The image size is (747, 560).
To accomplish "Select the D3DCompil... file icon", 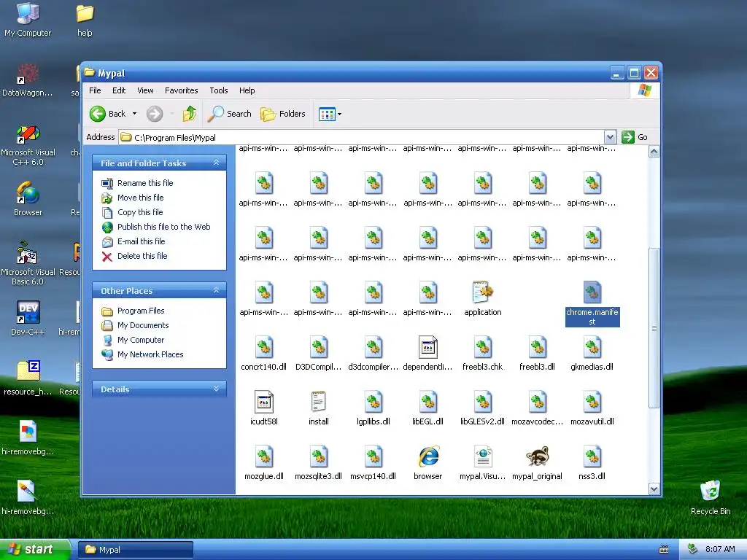I will [x=319, y=348].
